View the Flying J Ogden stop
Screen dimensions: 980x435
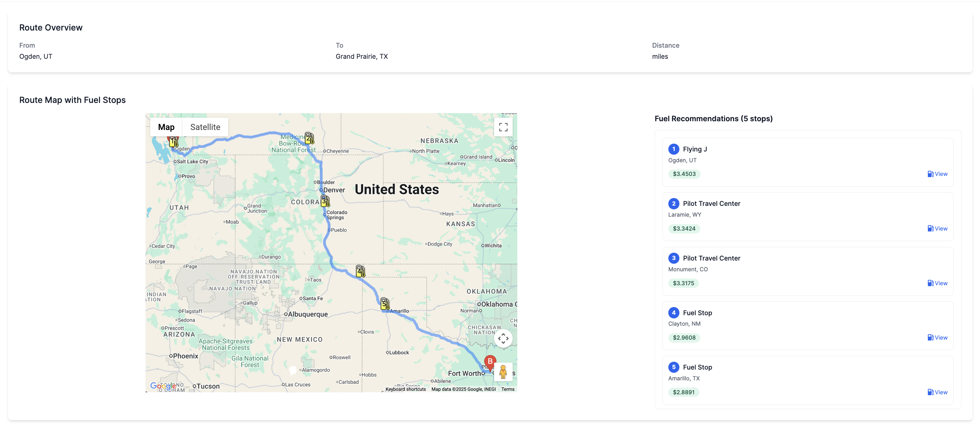937,174
